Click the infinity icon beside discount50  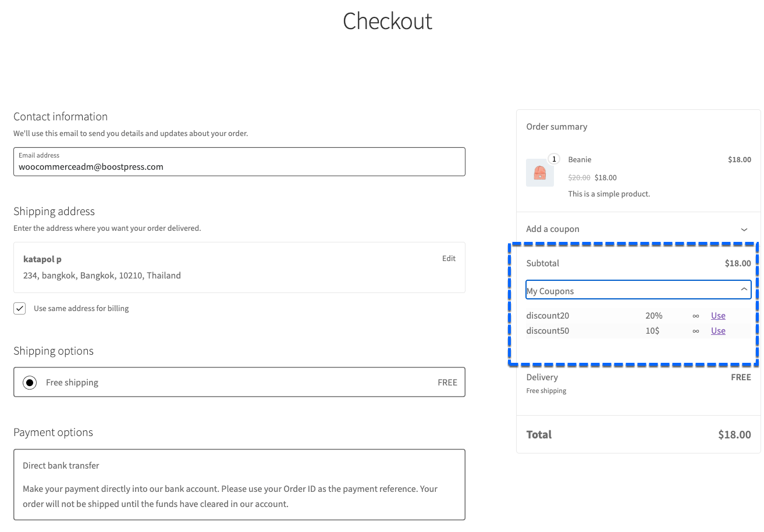tap(697, 330)
